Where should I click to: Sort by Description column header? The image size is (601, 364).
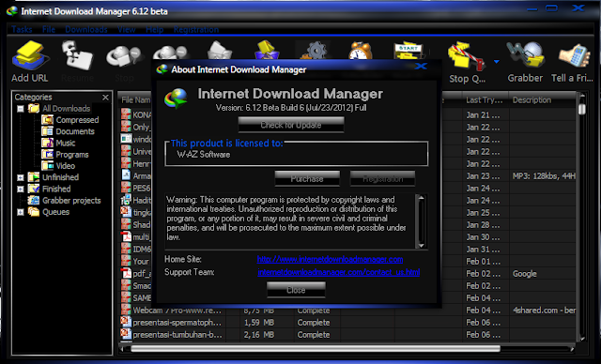(x=542, y=100)
